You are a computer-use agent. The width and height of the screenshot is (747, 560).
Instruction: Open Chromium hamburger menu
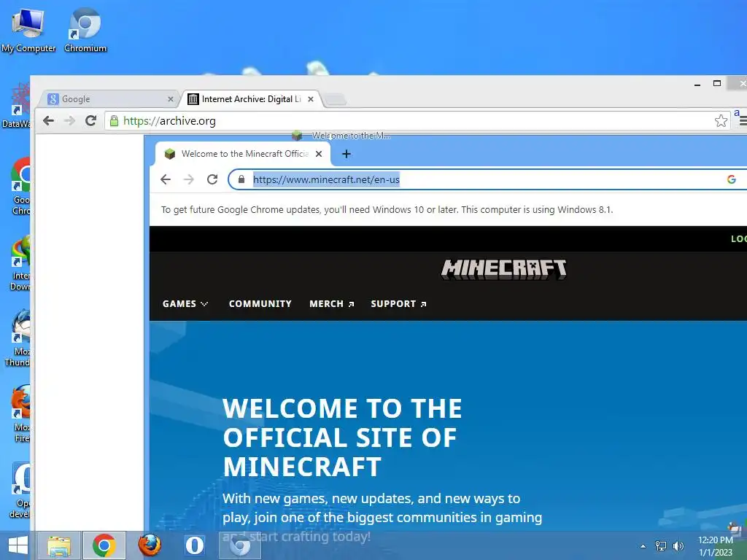point(743,122)
